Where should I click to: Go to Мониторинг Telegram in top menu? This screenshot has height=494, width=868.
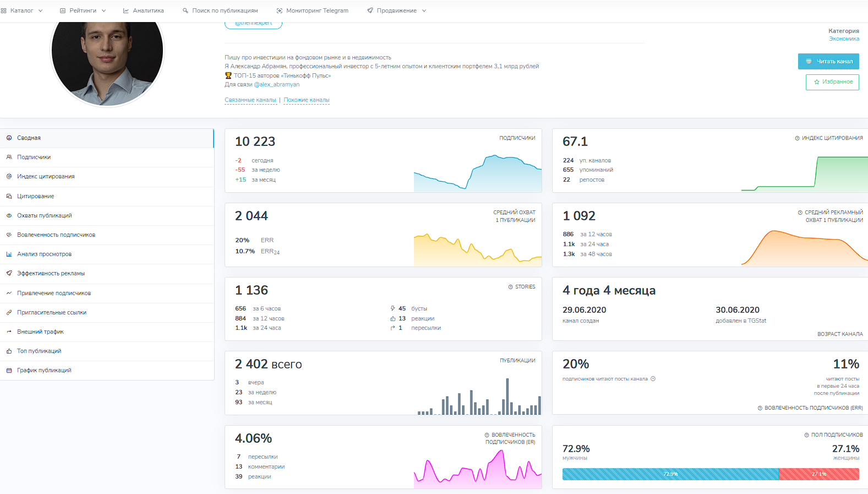(x=312, y=10)
